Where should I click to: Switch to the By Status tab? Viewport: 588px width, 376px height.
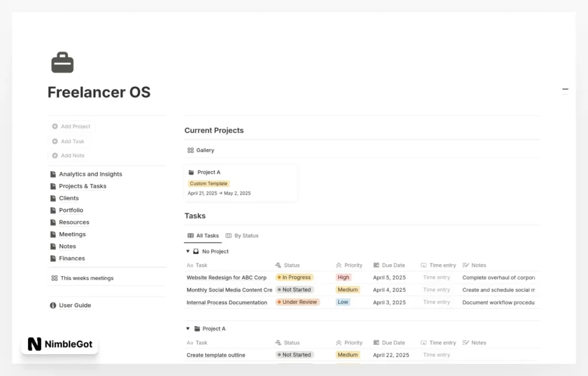click(243, 235)
